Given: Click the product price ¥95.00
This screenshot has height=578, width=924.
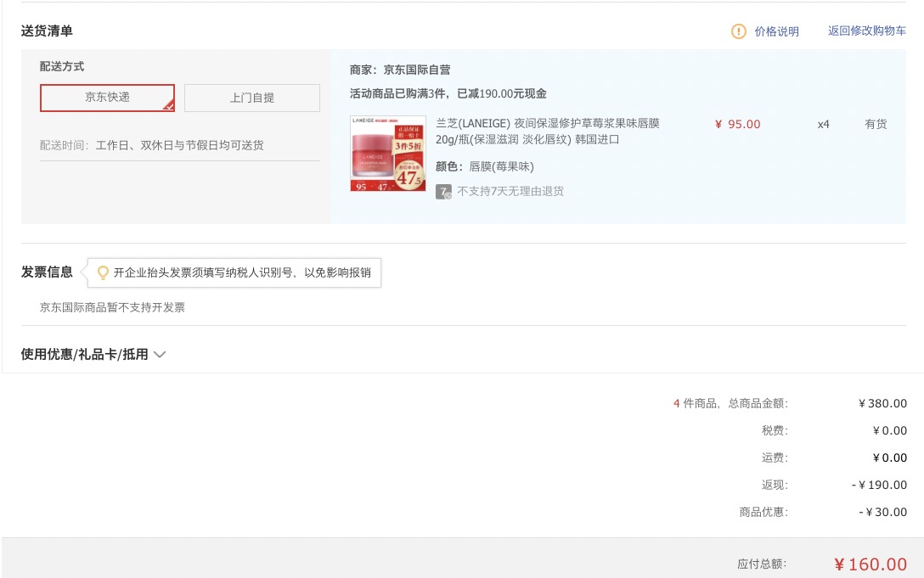Looking at the screenshot, I should 737,124.
